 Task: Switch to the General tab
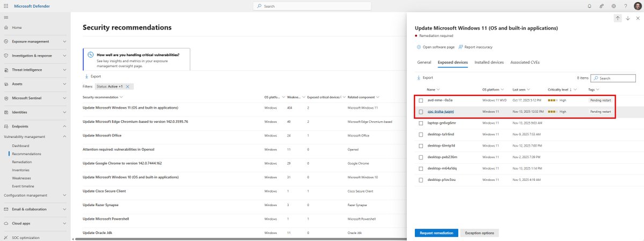click(424, 62)
